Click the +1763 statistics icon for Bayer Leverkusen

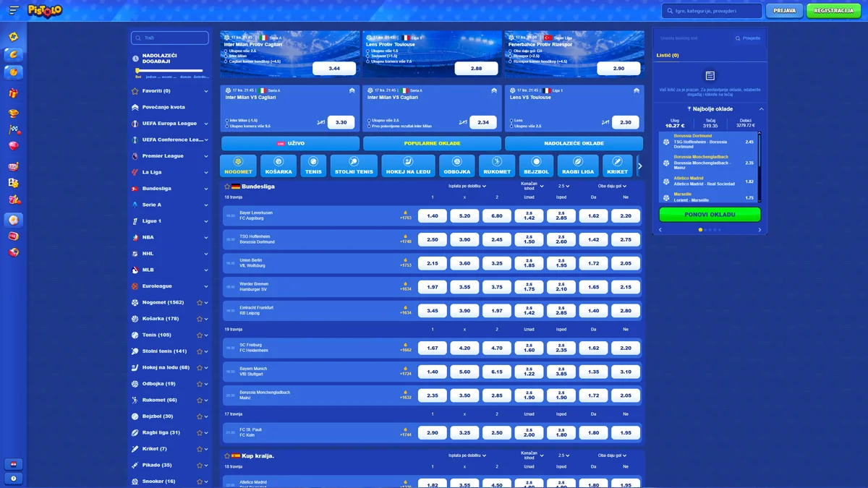pyautogui.click(x=406, y=215)
